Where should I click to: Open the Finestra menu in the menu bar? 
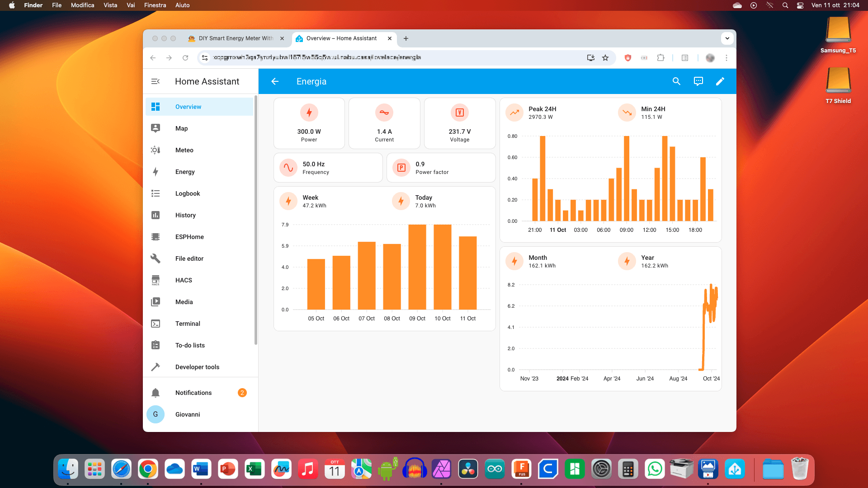click(155, 5)
